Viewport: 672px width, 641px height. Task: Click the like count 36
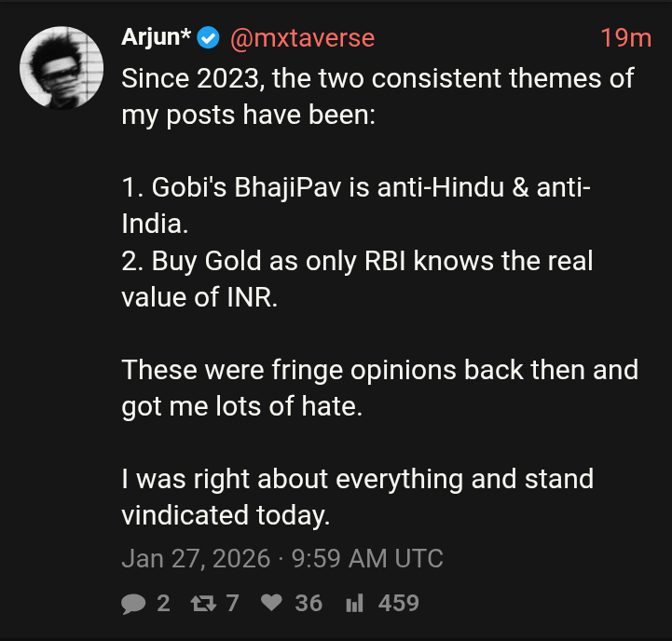[309, 604]
